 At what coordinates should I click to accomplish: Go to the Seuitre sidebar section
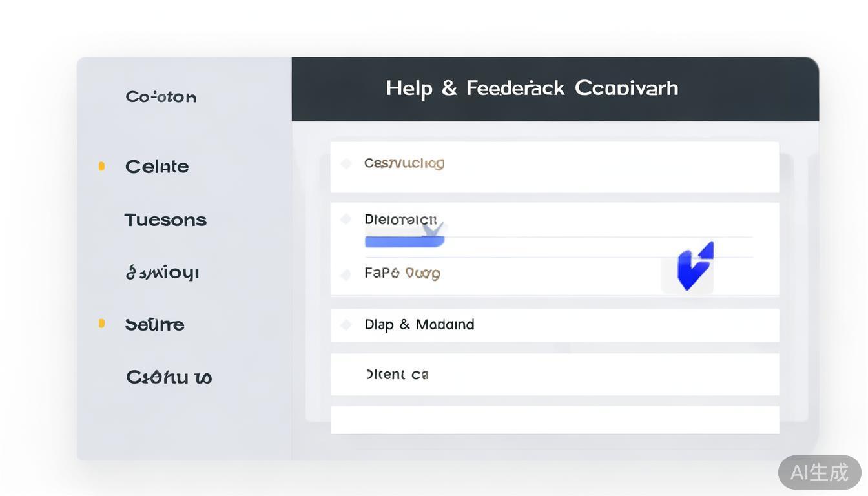click(155, 324)
